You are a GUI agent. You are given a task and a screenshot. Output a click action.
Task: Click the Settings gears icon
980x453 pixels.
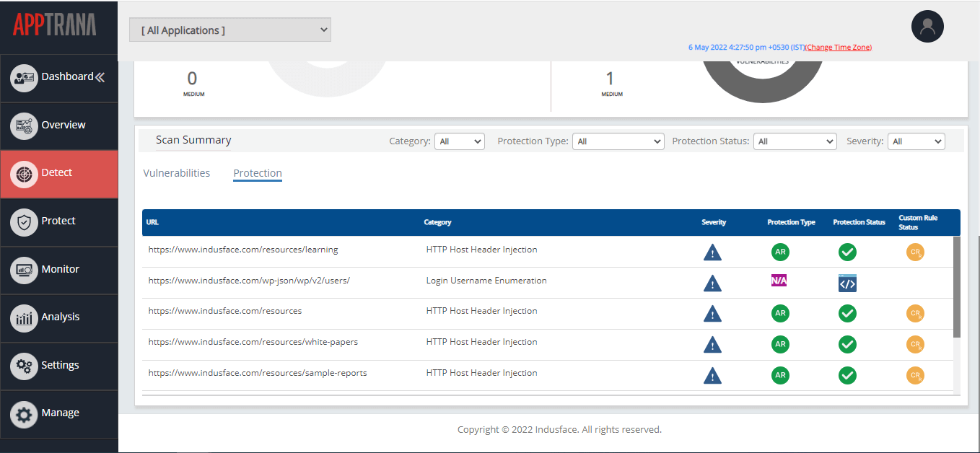(25, 366)
